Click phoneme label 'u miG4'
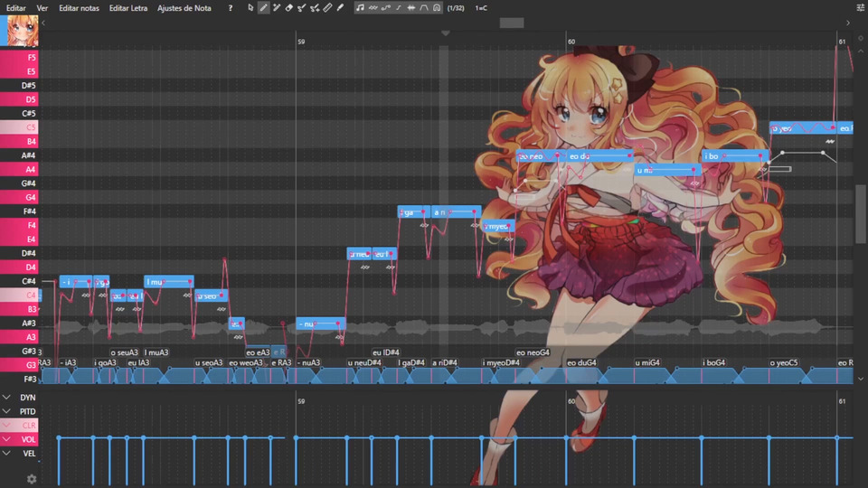The height and width of the screenshot is (488, 868). 647,362
